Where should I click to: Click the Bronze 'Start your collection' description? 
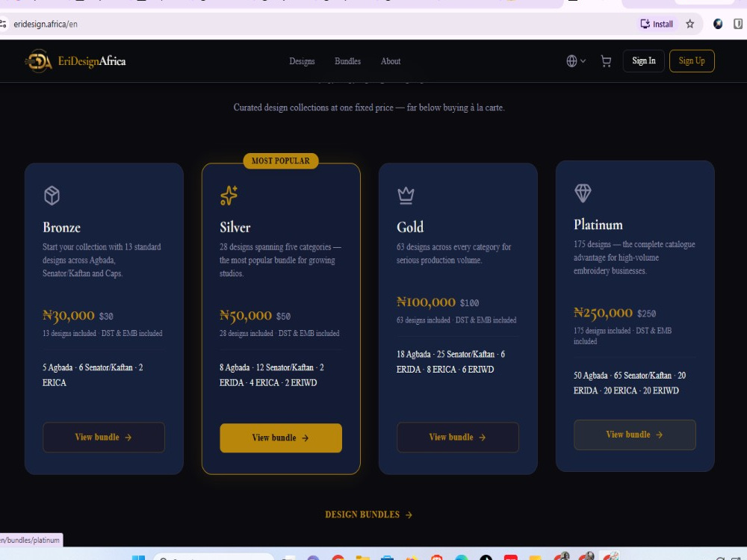point(102,260)
